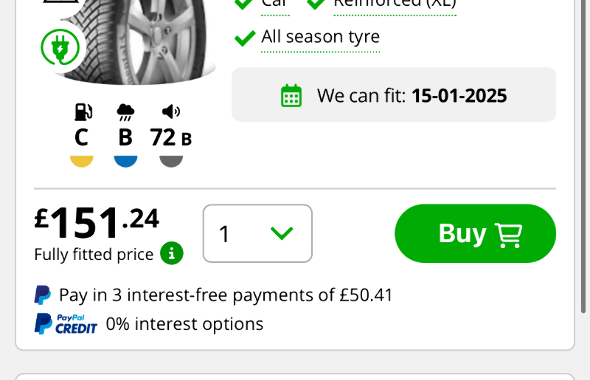
Task: Click the wet grip rain cloud icon
Action: [125, 112]
